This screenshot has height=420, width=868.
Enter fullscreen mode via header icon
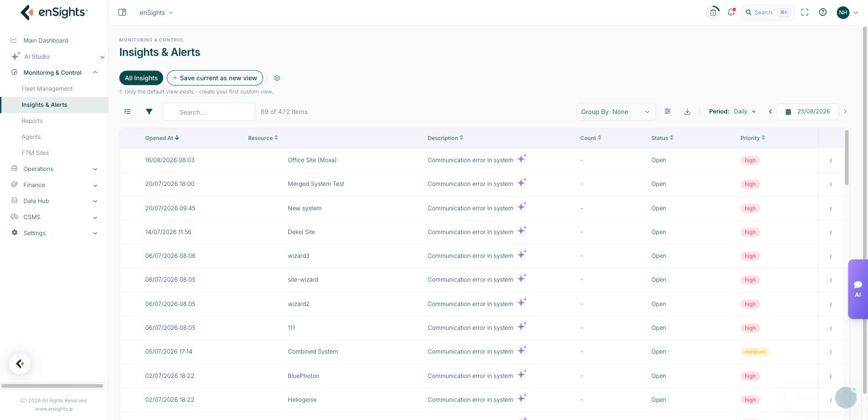805,12
